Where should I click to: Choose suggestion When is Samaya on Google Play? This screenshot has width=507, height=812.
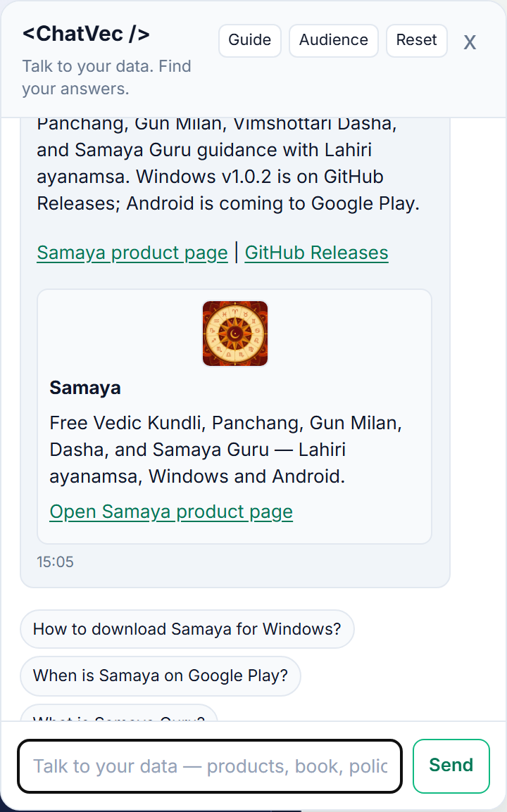click(x=160, y=675)
